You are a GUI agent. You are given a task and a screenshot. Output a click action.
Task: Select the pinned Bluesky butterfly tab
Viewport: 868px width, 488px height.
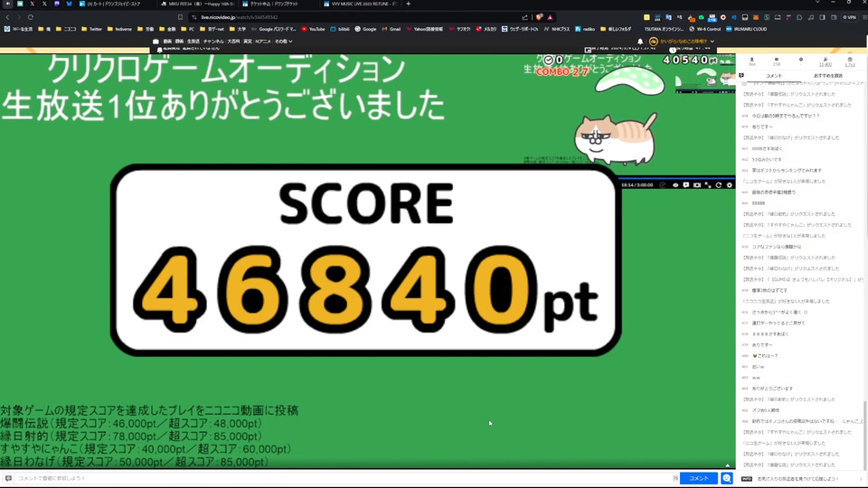(x=69, y=4)
